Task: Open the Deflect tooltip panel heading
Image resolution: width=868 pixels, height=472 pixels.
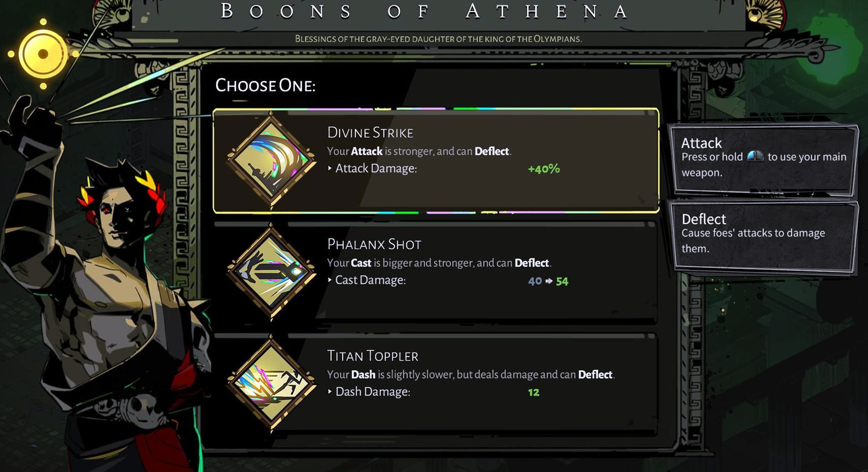Action: [x=703, y=219]
